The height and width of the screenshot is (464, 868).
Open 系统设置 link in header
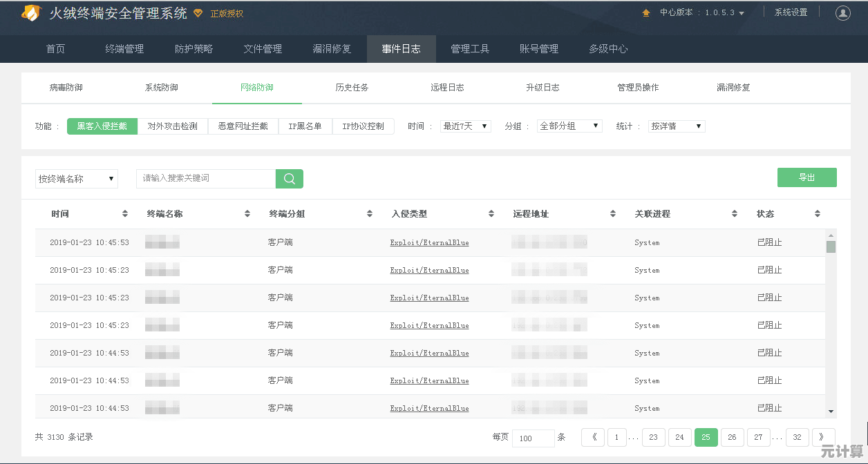click(791, 12)
